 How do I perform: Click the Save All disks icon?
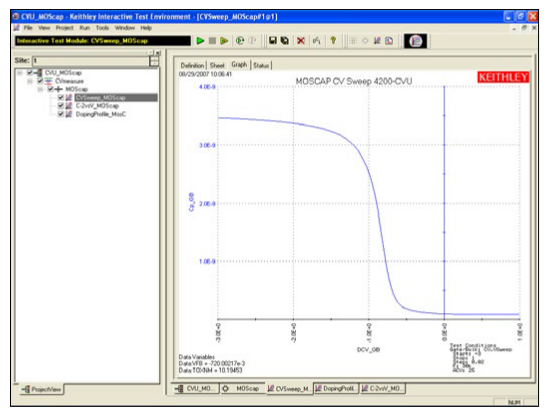pyautogui.click(x=285, y=41)
